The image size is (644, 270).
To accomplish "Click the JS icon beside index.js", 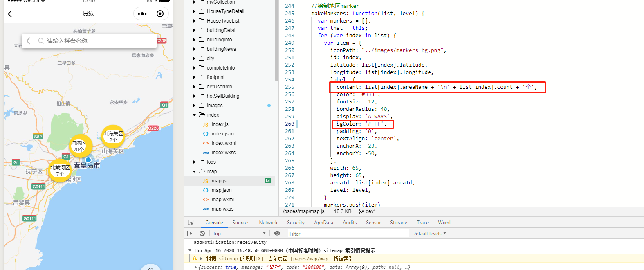I will click(x=206, y=125).
